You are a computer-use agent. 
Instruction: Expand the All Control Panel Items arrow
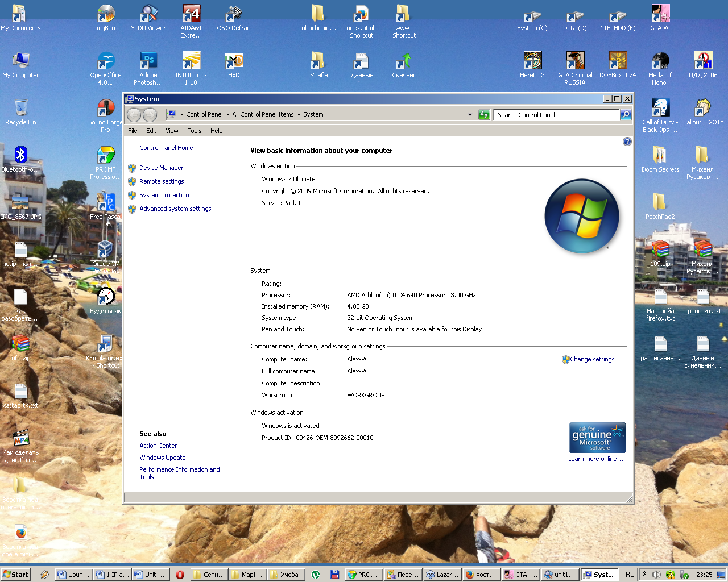pyautogui.click(x=299, y=115)
